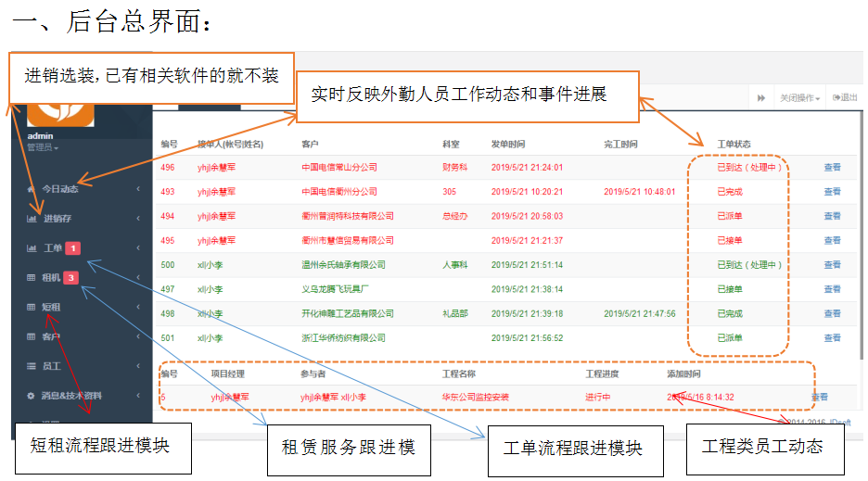This screenshot has width=868, height=481.
Task: Click customer 衢州普润特科技有限公司
Action: (x=348, y=216)
